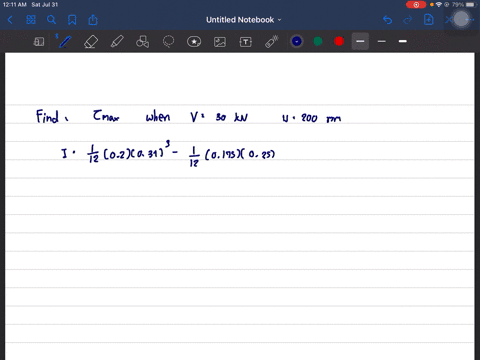Screen dimensions: 480x360
Task: Select the Highlighter tool
Action: pos(117,42)
